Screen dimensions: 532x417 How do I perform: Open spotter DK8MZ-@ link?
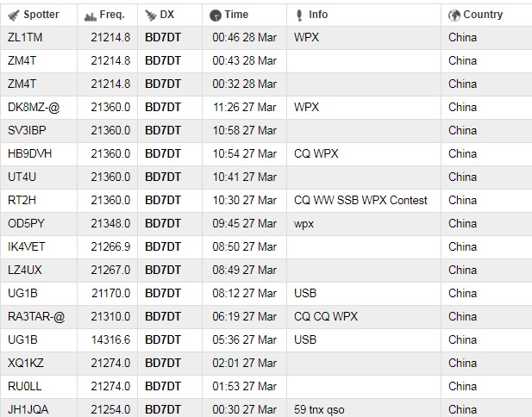(x=34, y=107)
